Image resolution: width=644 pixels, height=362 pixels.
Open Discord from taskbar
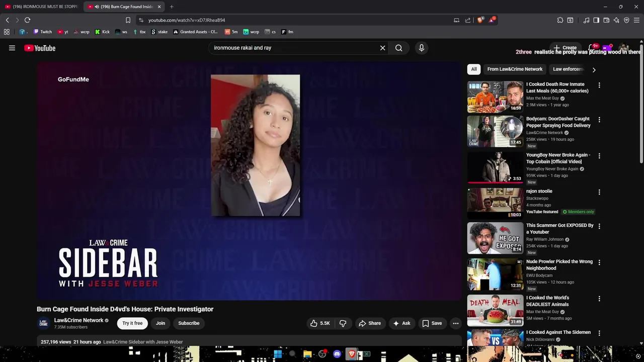(337, 354)
